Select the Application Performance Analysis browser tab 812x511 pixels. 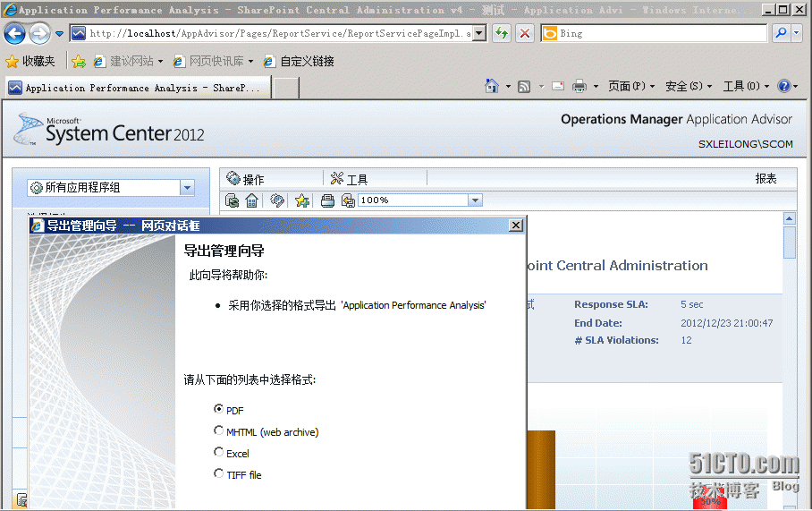click(x=139, y=88)
